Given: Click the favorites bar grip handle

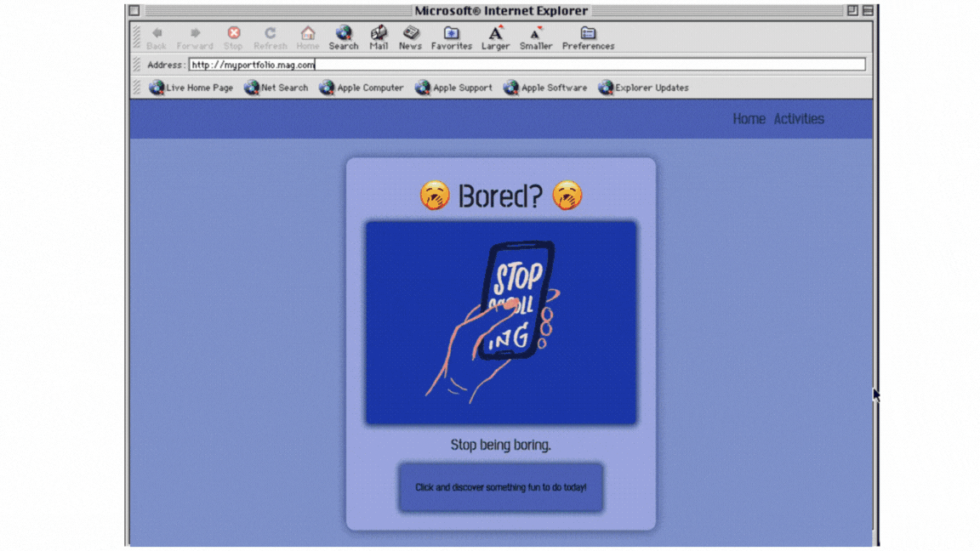Looking at the screenshot, I should click(x=137, y=88).
